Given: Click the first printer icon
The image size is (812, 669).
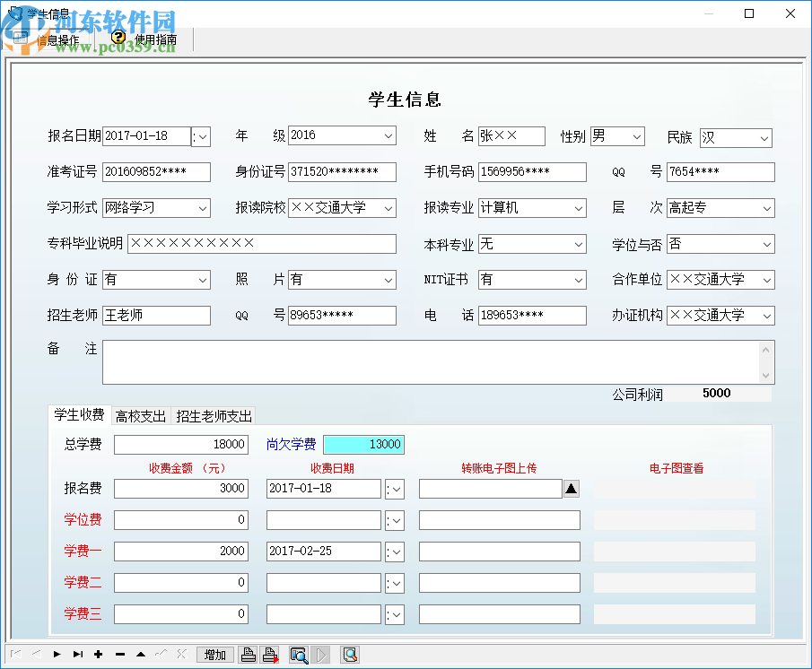Looking at the screenshot, I should point(249,655).
